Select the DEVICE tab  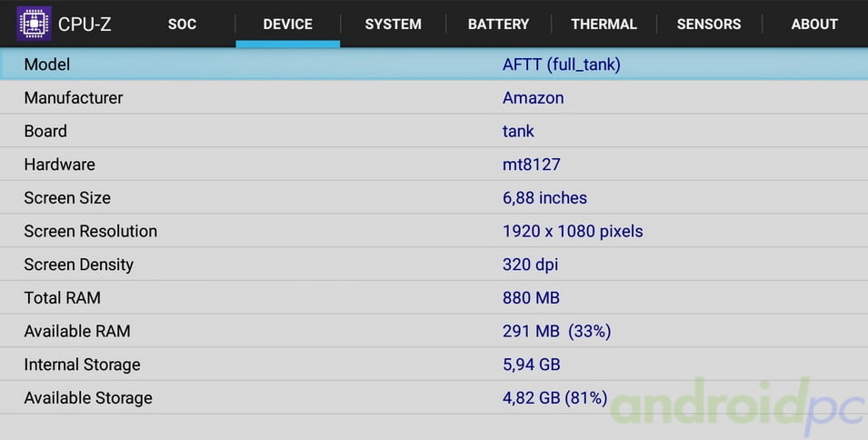coord(287,25)
